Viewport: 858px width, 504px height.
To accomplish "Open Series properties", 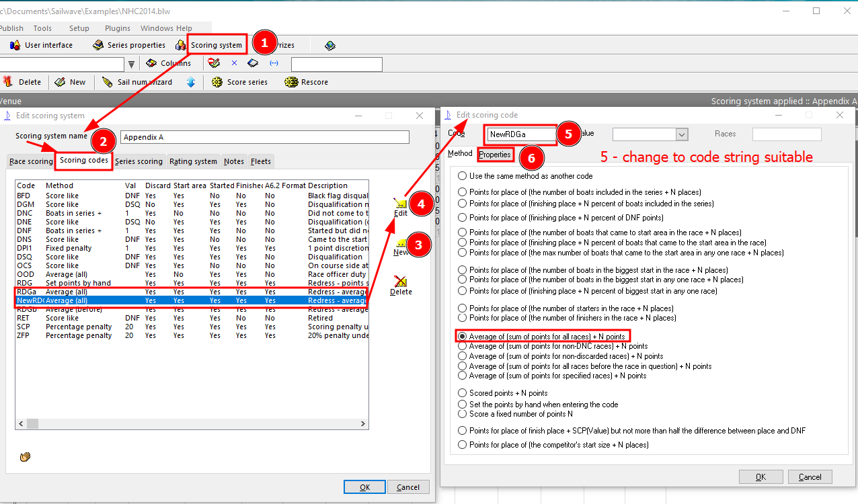I will click(128, 45).
